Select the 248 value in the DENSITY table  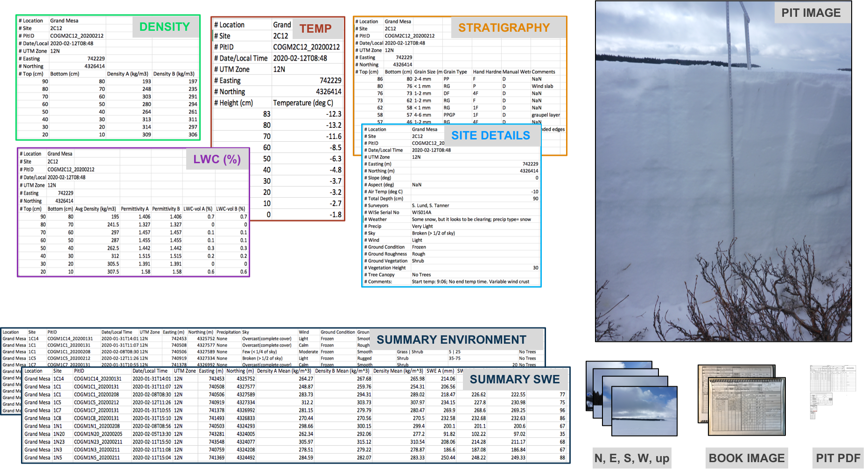click(147, 89)
